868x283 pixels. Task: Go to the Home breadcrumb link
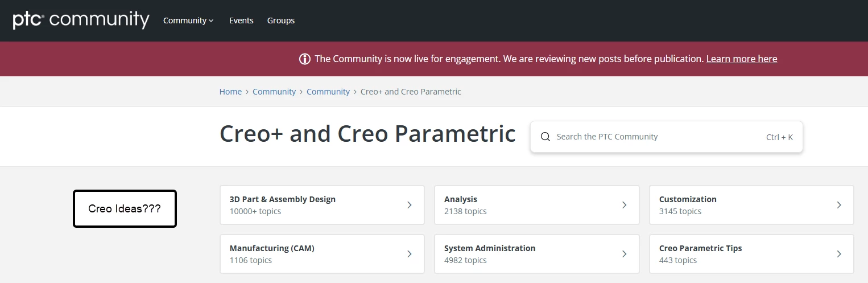click(x=230, y=92)
